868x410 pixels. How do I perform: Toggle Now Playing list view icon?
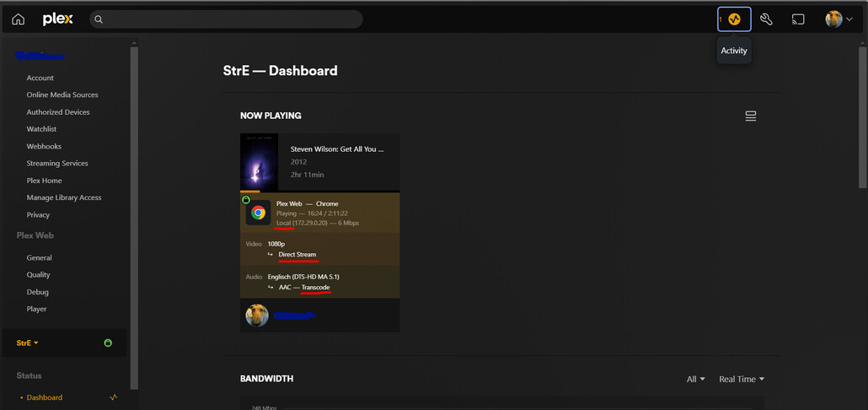click(x=751, y=116)
